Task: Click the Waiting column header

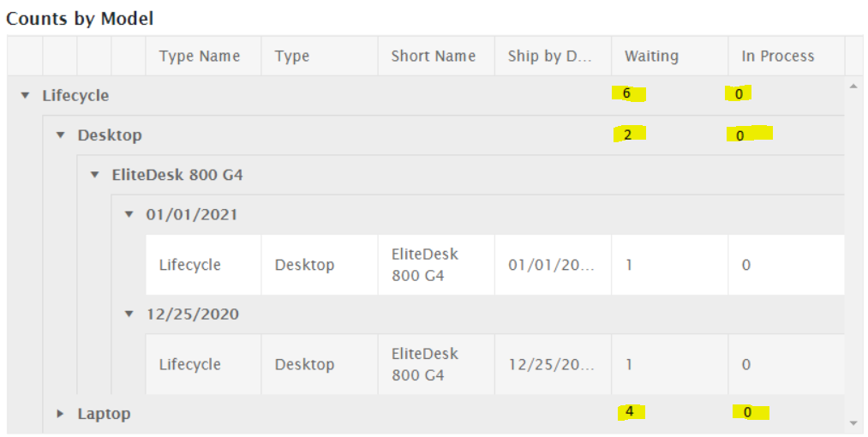Action: click(651, 57)
